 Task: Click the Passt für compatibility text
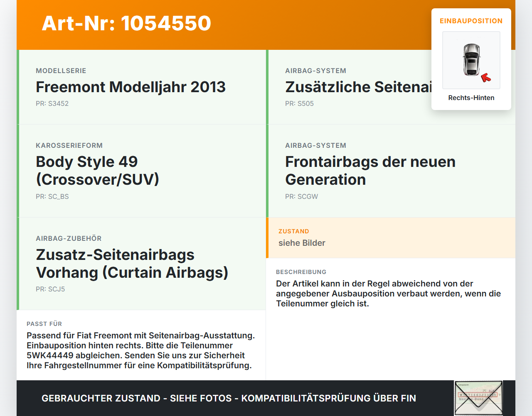tap(141, 350)
